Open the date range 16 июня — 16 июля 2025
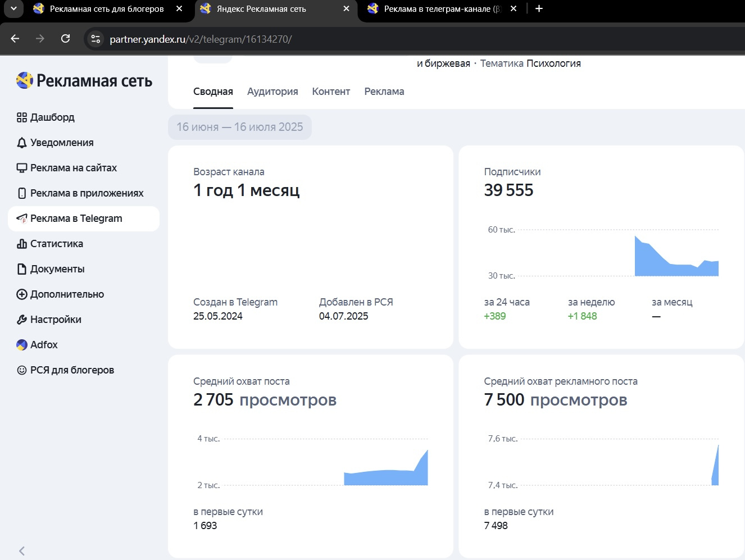 pyautogui.click(x=240, y=127)
